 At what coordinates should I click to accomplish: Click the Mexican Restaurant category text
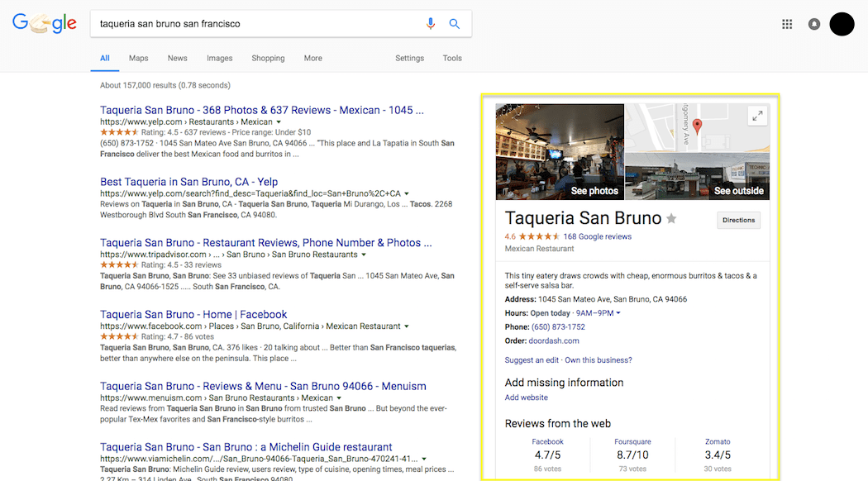pos(539,249)
